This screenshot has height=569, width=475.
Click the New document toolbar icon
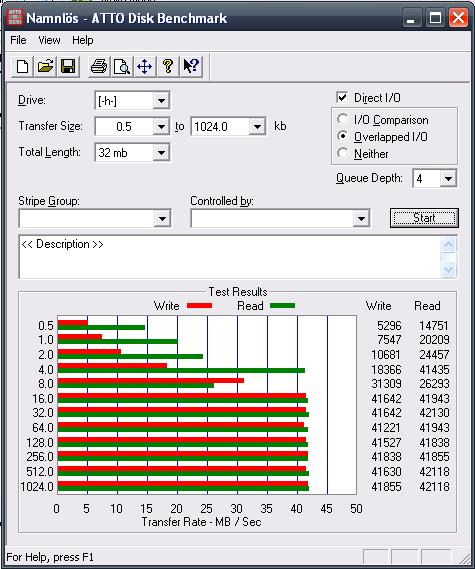(23, 66)
